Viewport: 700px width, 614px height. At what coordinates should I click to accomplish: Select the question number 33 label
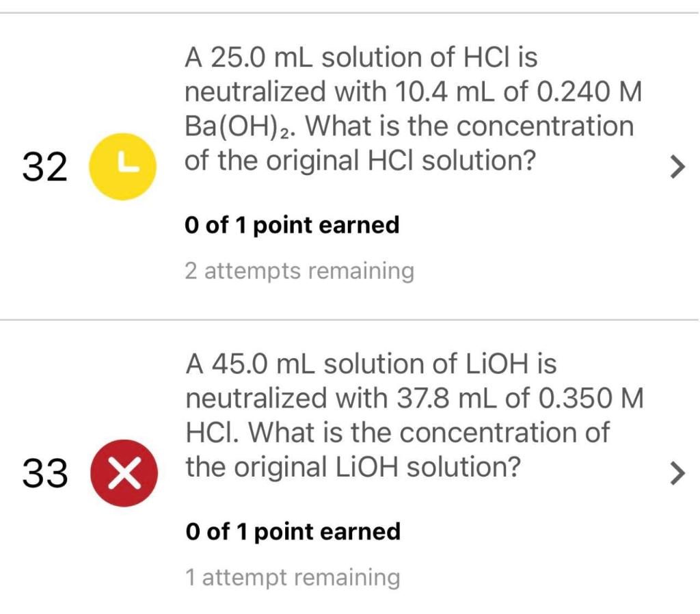pos(44,472)
